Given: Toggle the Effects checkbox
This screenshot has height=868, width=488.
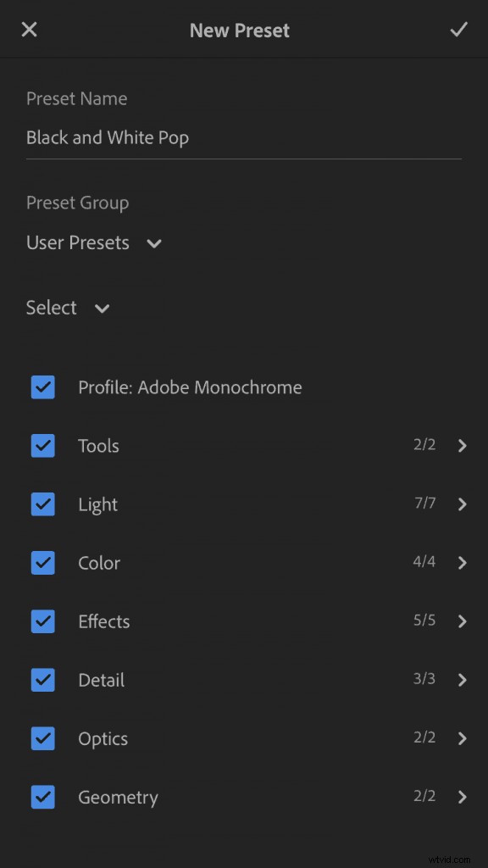Looking at the screenshot, I should coord(42,620).
